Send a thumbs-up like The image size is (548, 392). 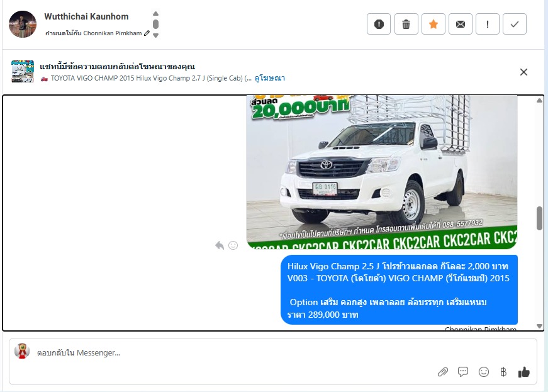[x=524, y=372]
